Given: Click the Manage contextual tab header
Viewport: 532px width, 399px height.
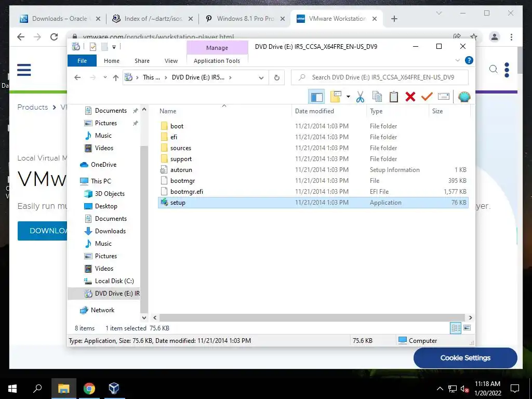Looking at the screenshot, I should [x=217, y=48].
